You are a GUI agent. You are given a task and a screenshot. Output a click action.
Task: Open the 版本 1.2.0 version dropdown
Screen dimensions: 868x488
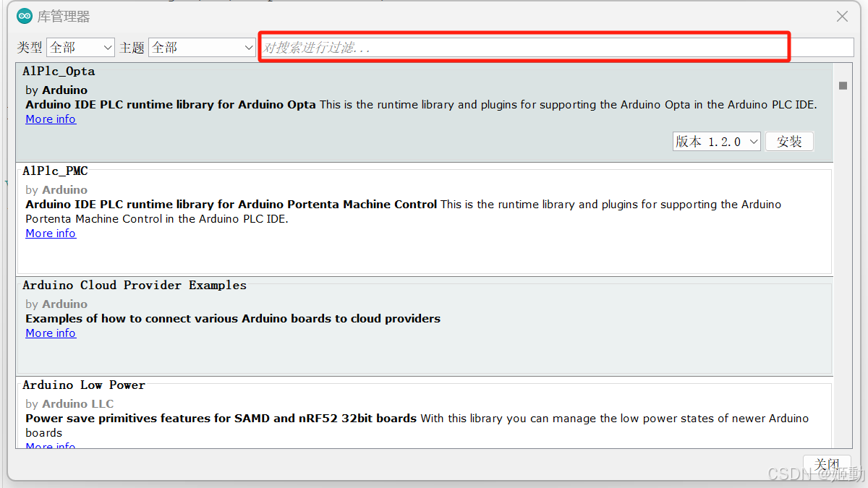pyautogui.click(x=717, y=142)
